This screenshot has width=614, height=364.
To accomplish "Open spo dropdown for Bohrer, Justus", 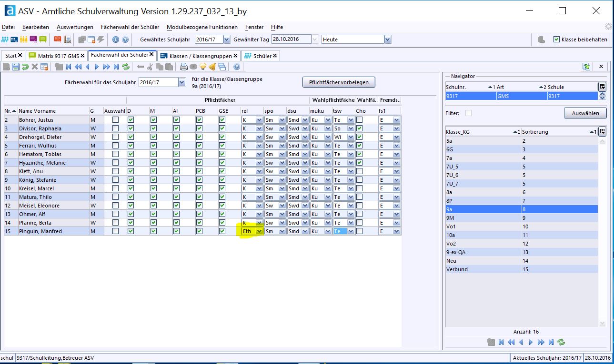I will point(282,120).
